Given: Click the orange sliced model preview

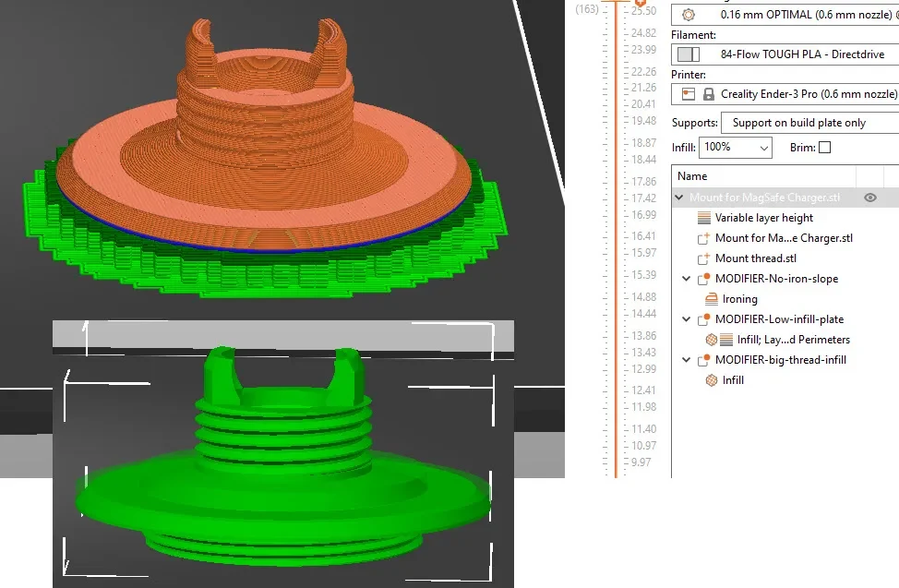Looking at the screenshot, I should (x=265, y=138).
